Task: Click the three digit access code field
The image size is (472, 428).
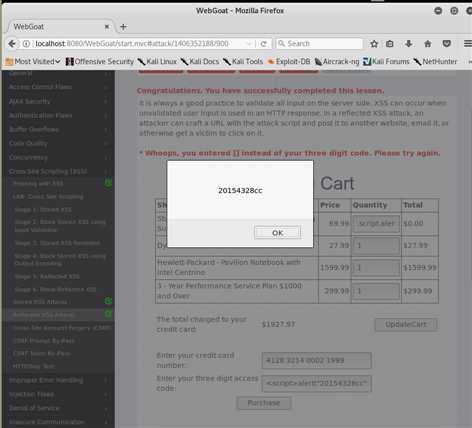Action: click(x=316, y=384)
